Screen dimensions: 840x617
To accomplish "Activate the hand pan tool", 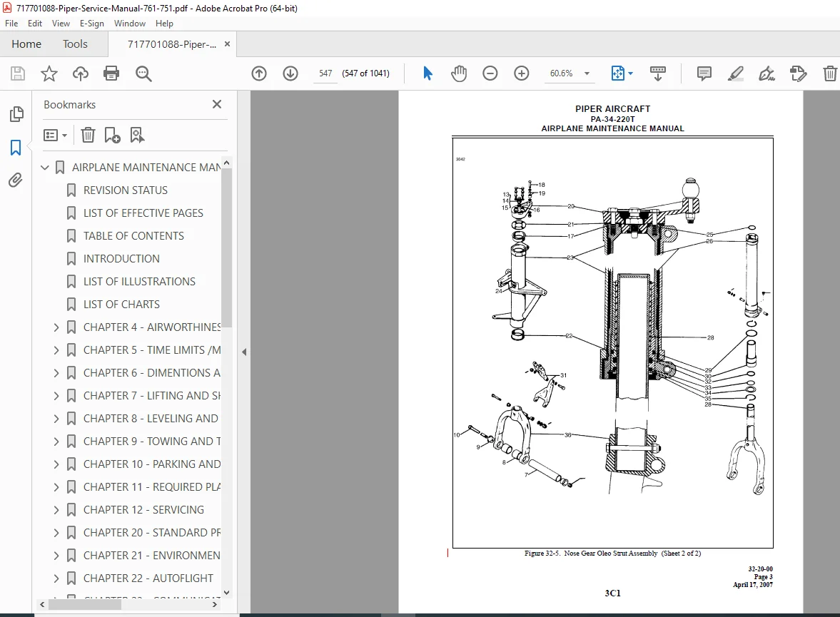I will coord(459,73).
